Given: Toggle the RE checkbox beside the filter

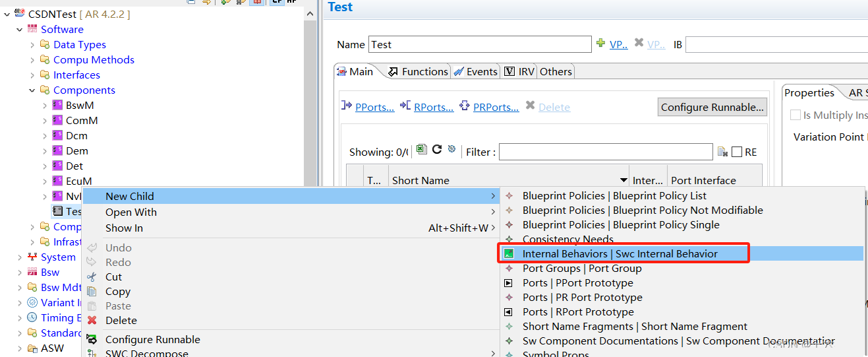Looking at the screenshot, I should 737,152.
